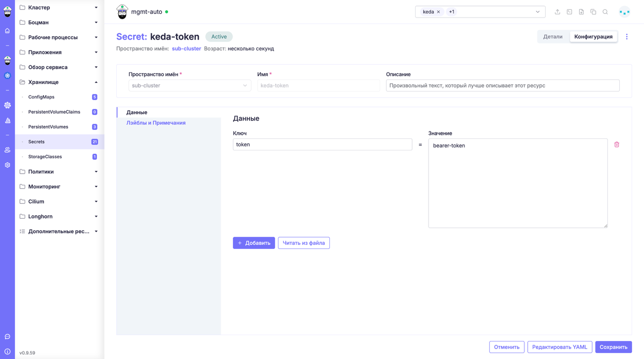Delete the token key row with the trash icon

click(x=617, y=144)
